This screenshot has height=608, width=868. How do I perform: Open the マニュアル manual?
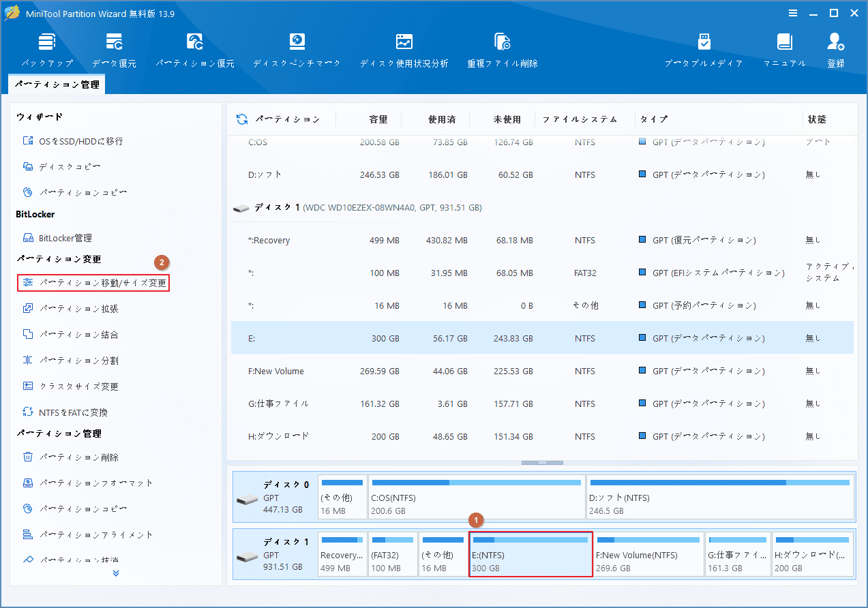(785, 50)
